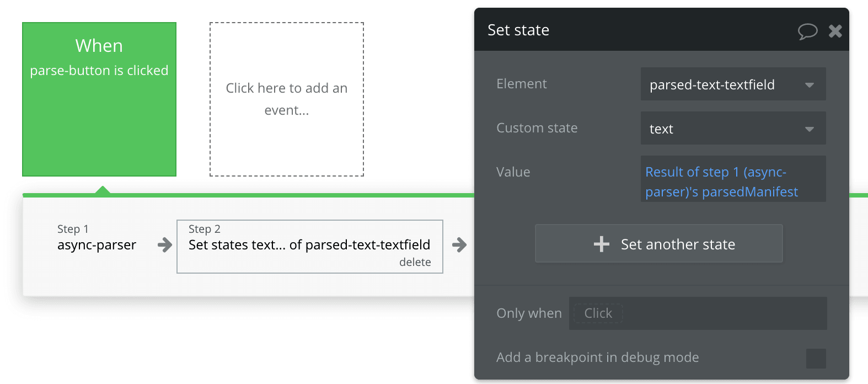Expand the Custom state dropdown
This screenshot has height=384, width=868.
(x=722, y=129)
